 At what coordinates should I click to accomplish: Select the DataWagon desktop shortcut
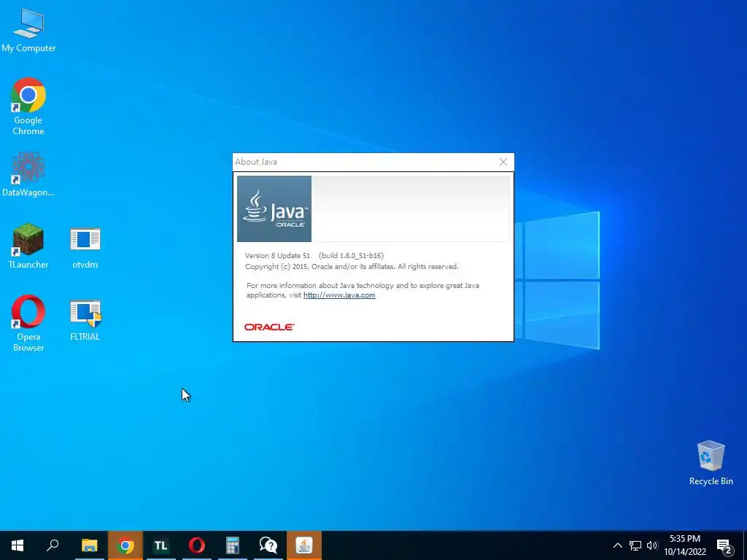pyautogui.click(x=28, y=174)
